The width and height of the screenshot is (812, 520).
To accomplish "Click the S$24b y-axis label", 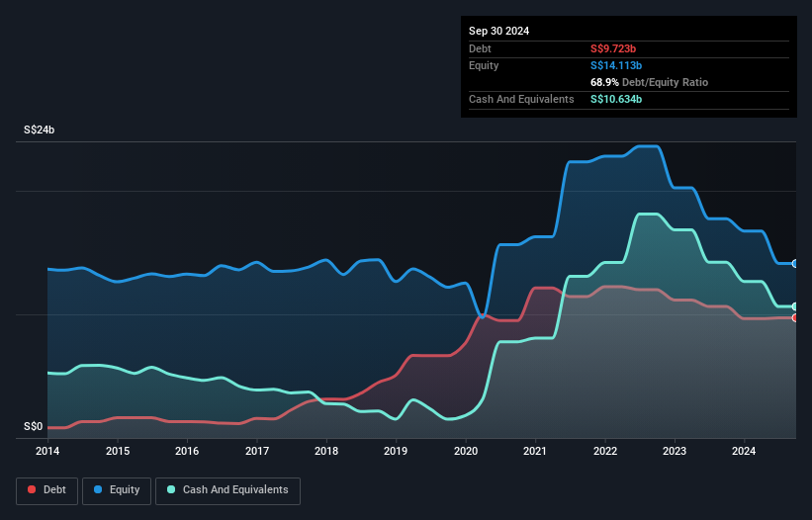I will (x=39, y=130).
